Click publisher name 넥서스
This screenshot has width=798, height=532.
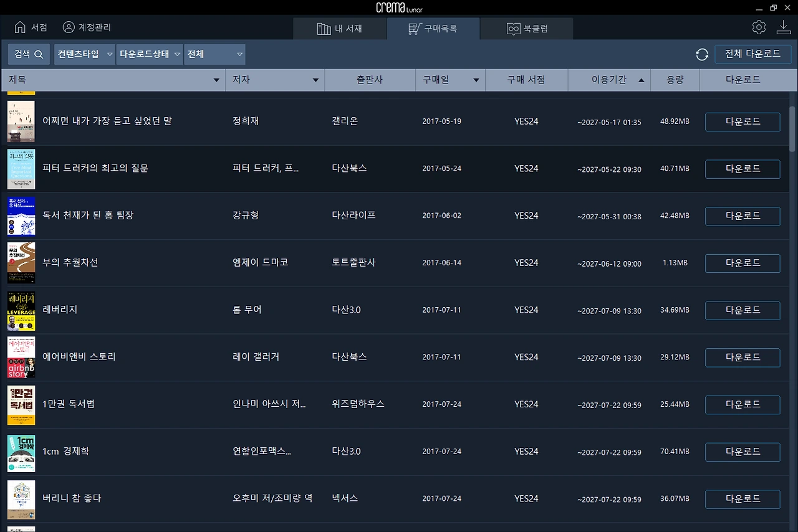point(345,498)
